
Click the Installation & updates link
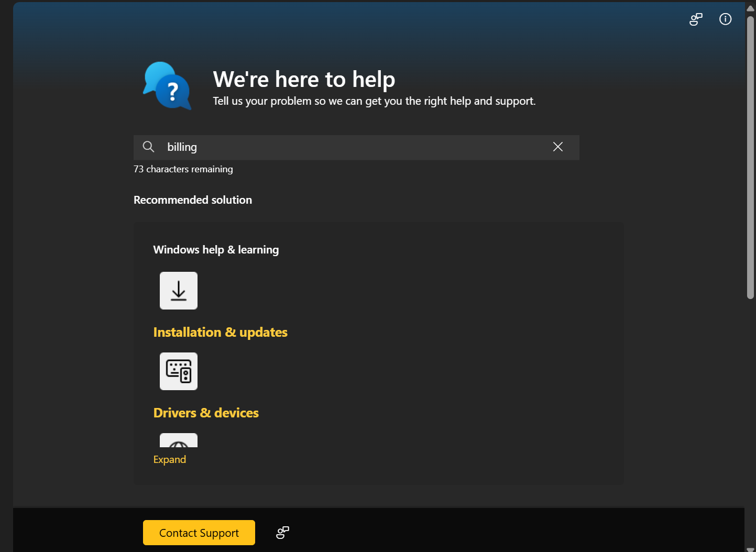coord(220,333)
